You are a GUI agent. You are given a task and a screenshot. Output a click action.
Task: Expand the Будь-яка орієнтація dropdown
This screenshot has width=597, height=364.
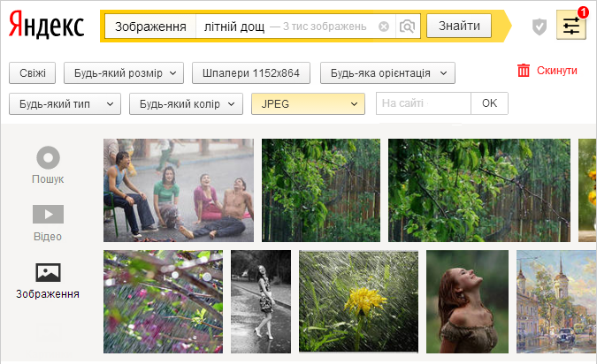coord(387,73)
